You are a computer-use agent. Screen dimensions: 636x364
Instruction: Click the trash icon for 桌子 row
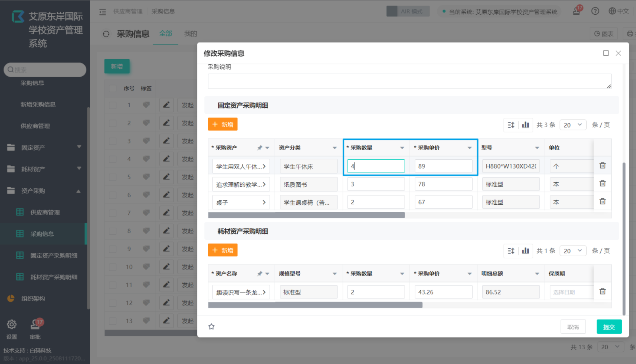602,201
